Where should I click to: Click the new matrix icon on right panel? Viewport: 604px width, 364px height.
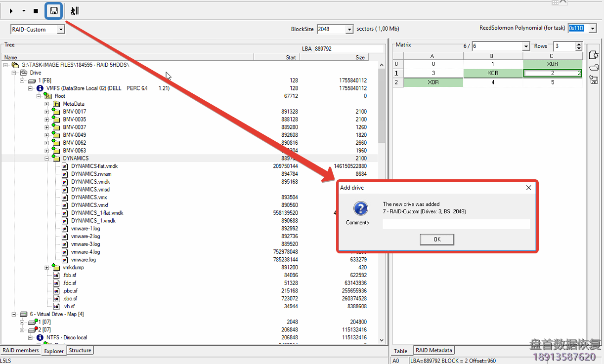[594, 55]
